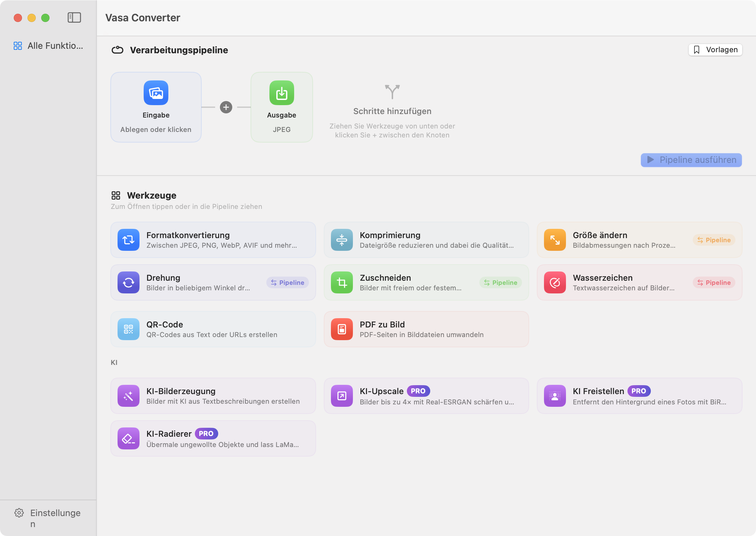
Task: Open the Größe ändern tool icon
Action: click(555, 240)
